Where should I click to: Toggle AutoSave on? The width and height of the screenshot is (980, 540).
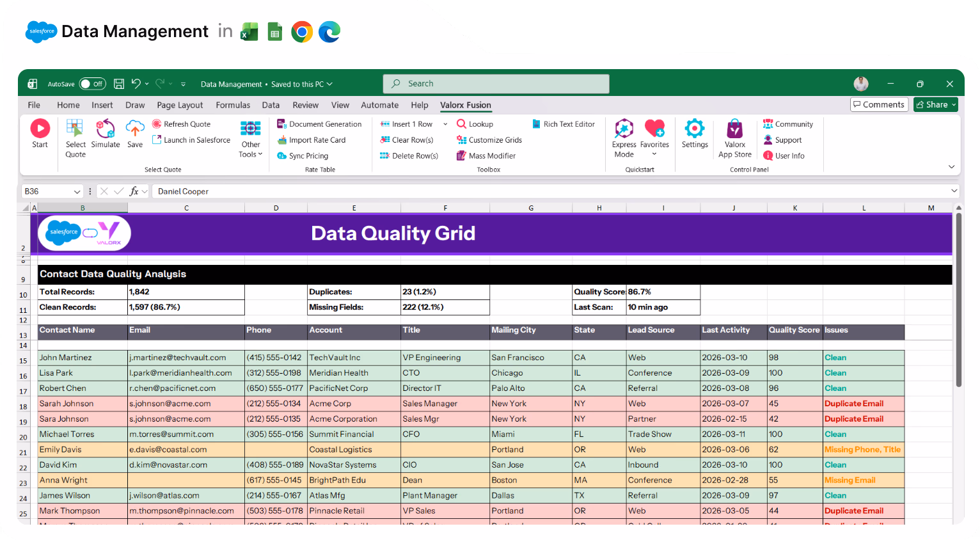[92, 84]
